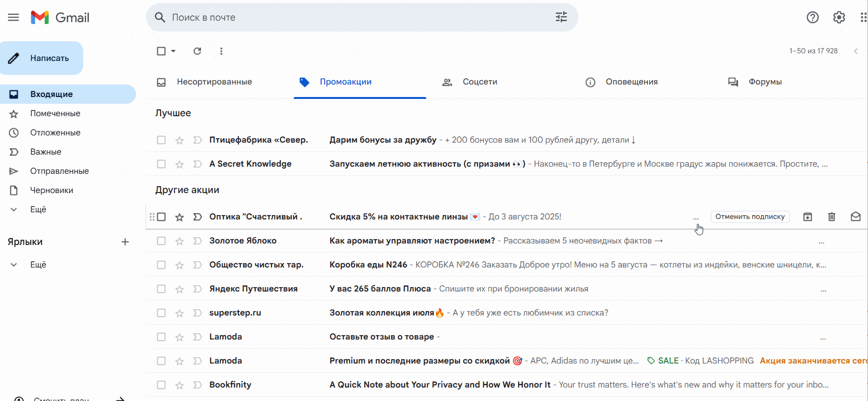The width and height of the screenshot is (868, 401).
Task: Refresh the inbox
Action: (197, 51)
